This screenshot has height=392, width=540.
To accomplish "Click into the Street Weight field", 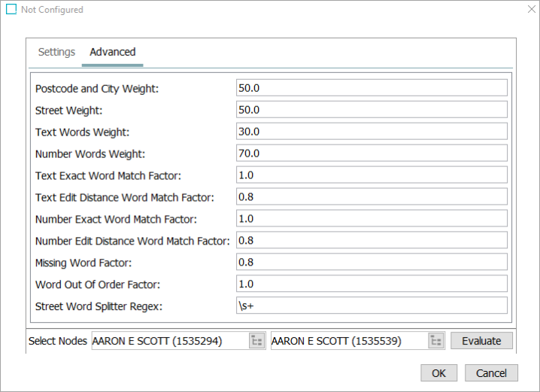I will [x=372, y=110].
